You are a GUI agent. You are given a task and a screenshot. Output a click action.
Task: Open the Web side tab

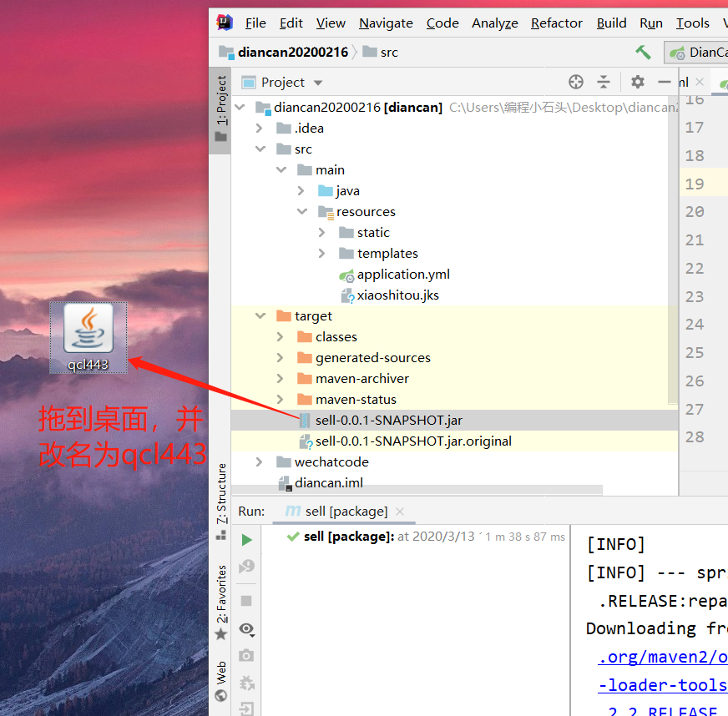pyautogui.click(x=221, y=680)
